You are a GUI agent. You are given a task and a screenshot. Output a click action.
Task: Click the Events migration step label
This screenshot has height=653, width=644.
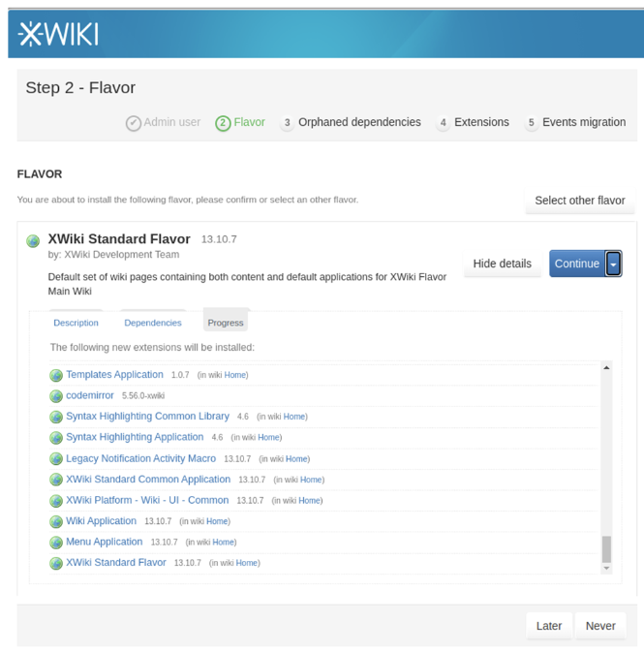tap(584, 122)
